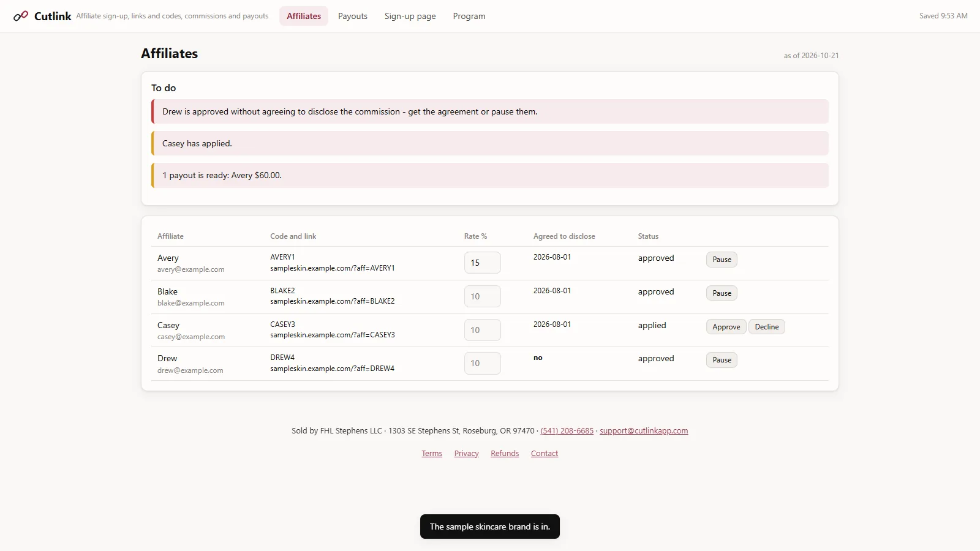The height and width of the screenshot is (551, 980).
Task: Decline Casey's application
Action: tap(767, 327)
